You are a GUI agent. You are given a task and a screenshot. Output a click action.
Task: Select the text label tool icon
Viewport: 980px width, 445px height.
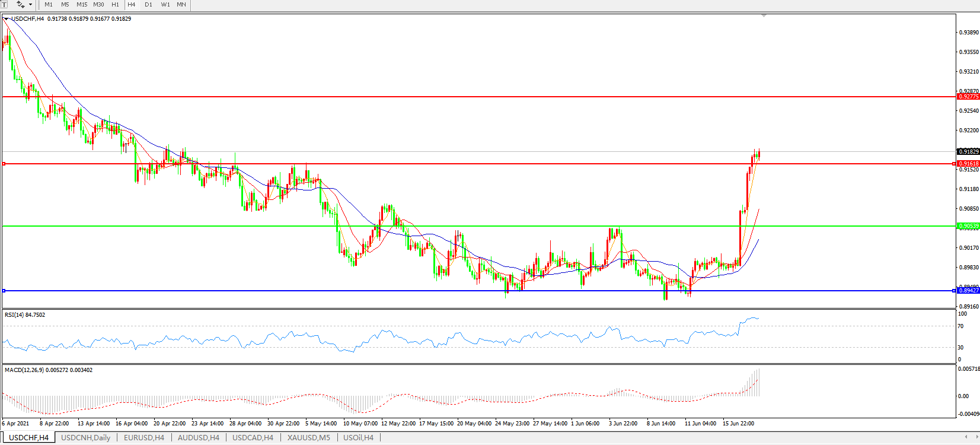pos(4,4)
